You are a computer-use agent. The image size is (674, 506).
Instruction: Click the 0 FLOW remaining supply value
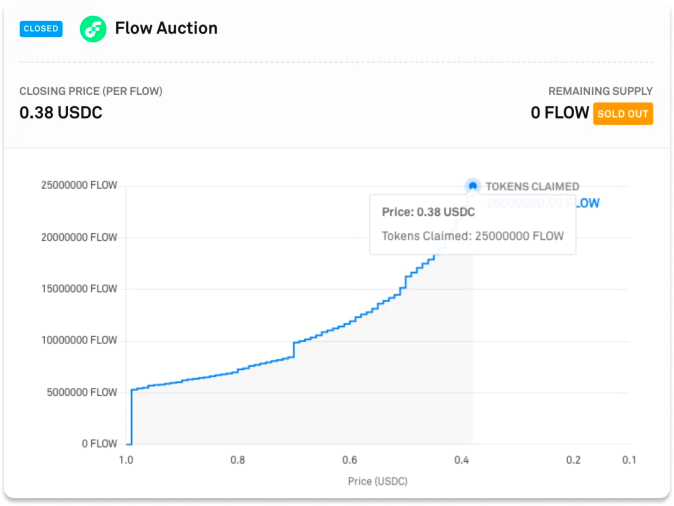pyautogui.click(x=560, y=113)
